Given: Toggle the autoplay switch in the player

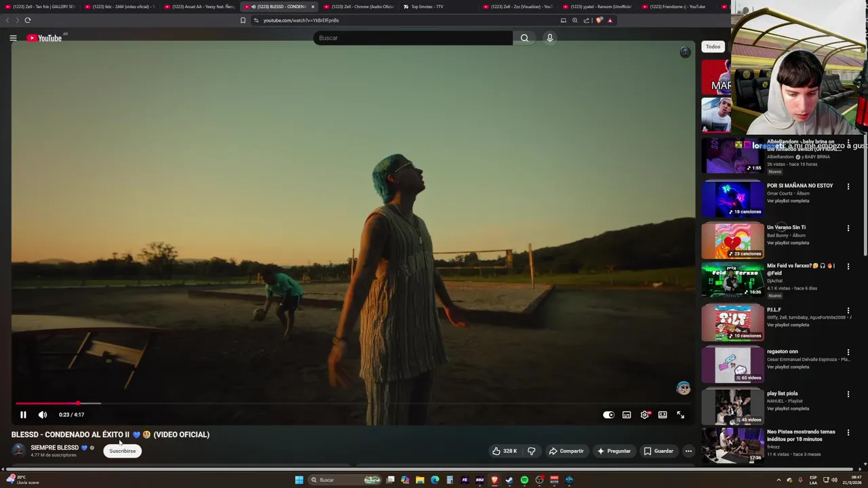Looking at the screenshot, I should pyautogui.click(x=608, y=415).
